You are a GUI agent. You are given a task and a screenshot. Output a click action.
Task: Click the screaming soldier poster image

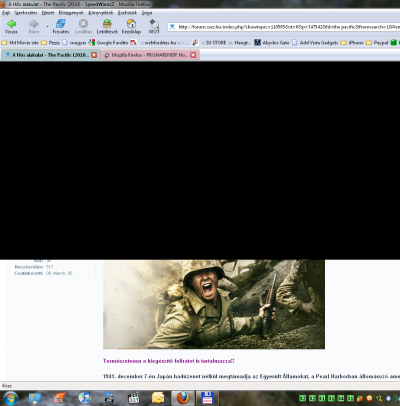click(214, 304)
